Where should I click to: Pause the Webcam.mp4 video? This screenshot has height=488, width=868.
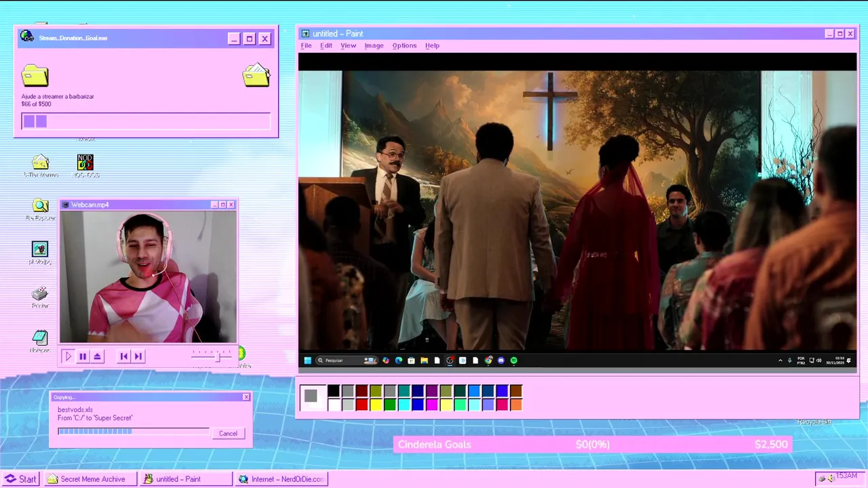(x=83, y=357)
